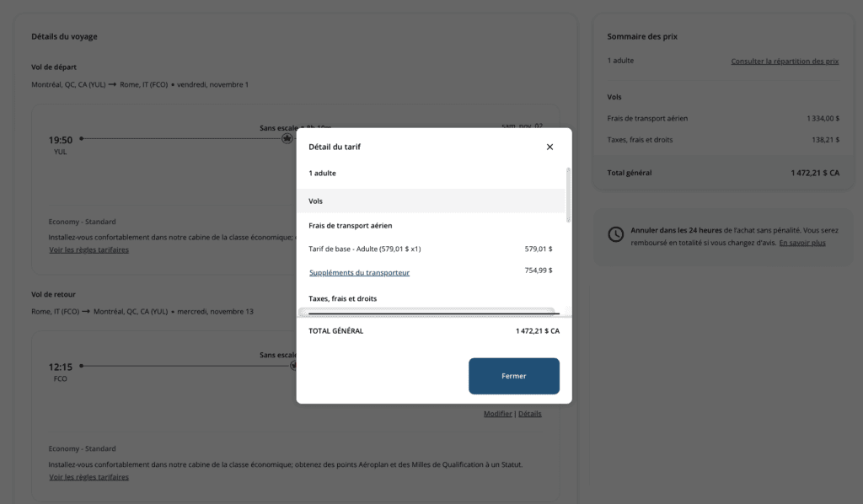This screenshot has width=863, height=504.
Task: Open Consulter la répartition des prix
Action: [785, 62]
